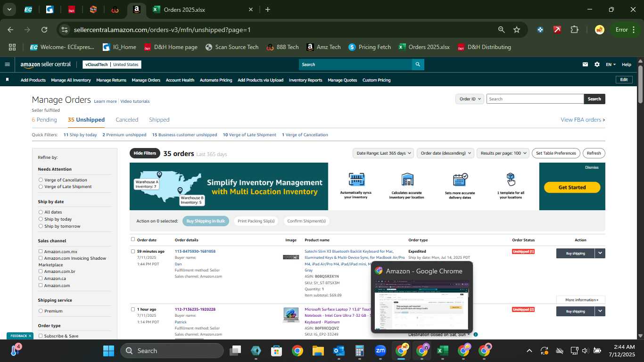Switch to the Shipped orders tab
Image resolution: width=644 pixels, height=362 pixels.
[159, 120]
